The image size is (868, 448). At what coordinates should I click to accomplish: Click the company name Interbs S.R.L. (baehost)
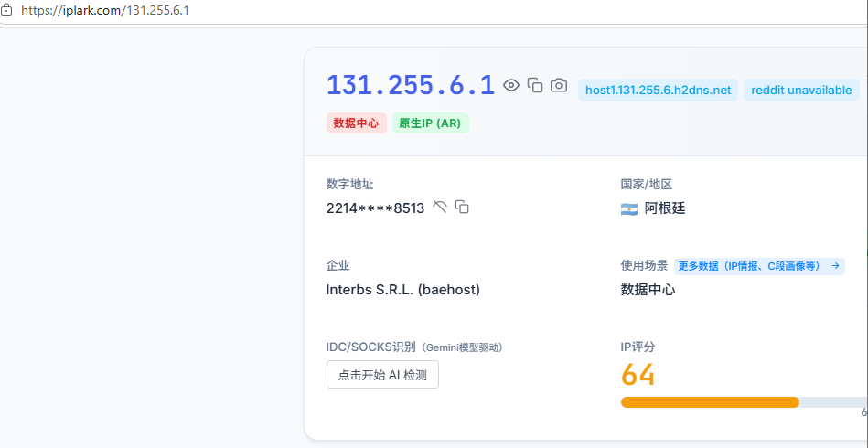403,289
